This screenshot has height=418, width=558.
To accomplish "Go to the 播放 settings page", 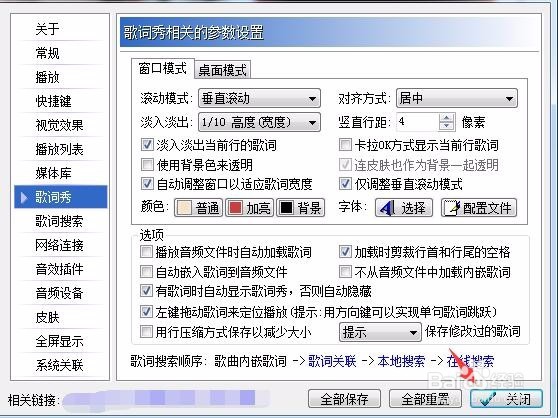I will pos(47,77).
